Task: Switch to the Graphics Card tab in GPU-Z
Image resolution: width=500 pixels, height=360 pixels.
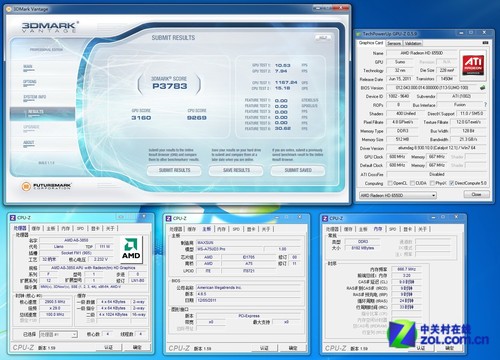Action: coord(371,43)
